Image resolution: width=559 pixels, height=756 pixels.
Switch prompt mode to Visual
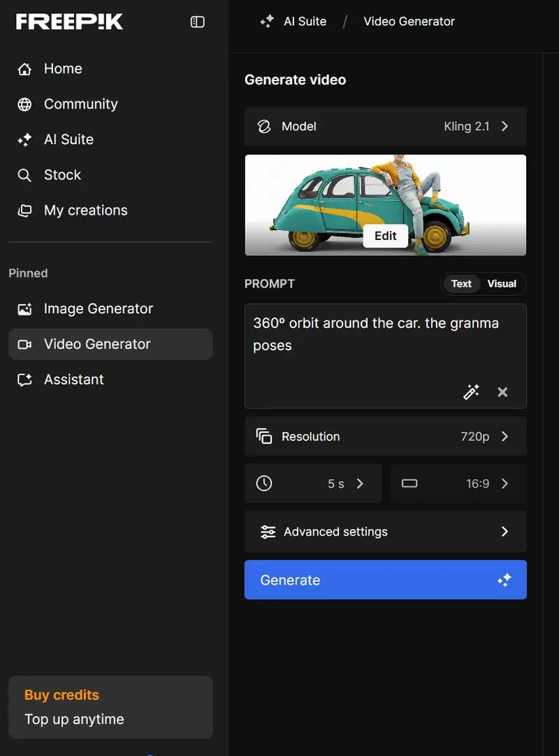pos(502,283)
